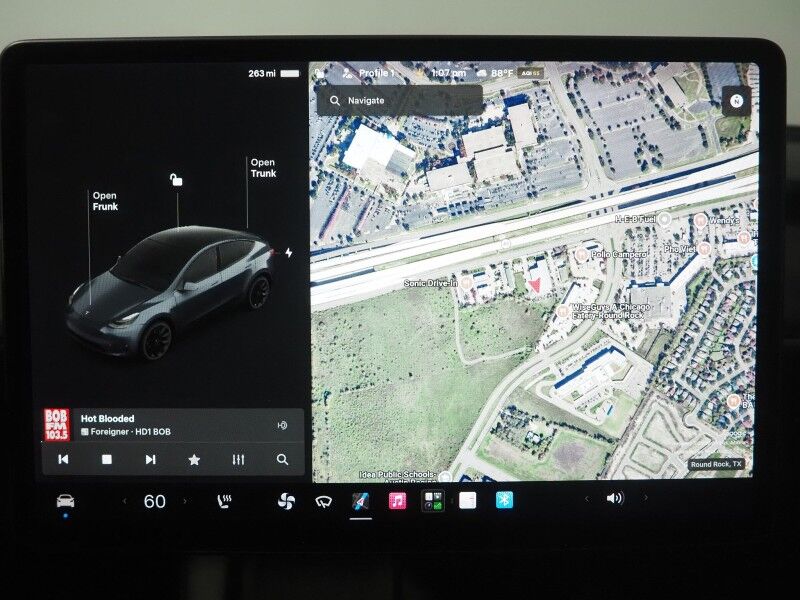This screenshot has width=800, height=600.
Task: Skip to the next radio station
Action: (x=150, y=459)
